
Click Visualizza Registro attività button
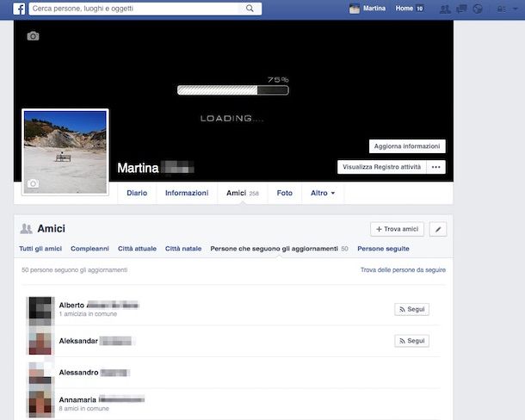(x=381, y=167)
